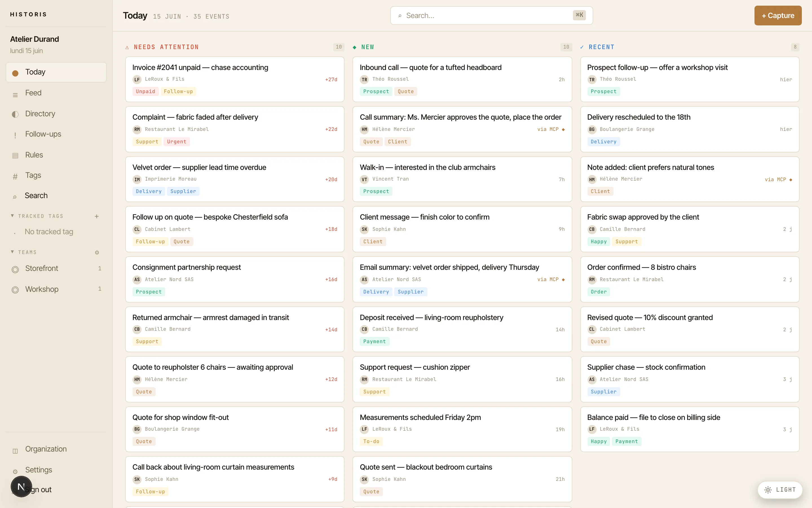Screen dimensions: 812x508
Task: Click the Today orange dot icon
Action: (15, 73)
